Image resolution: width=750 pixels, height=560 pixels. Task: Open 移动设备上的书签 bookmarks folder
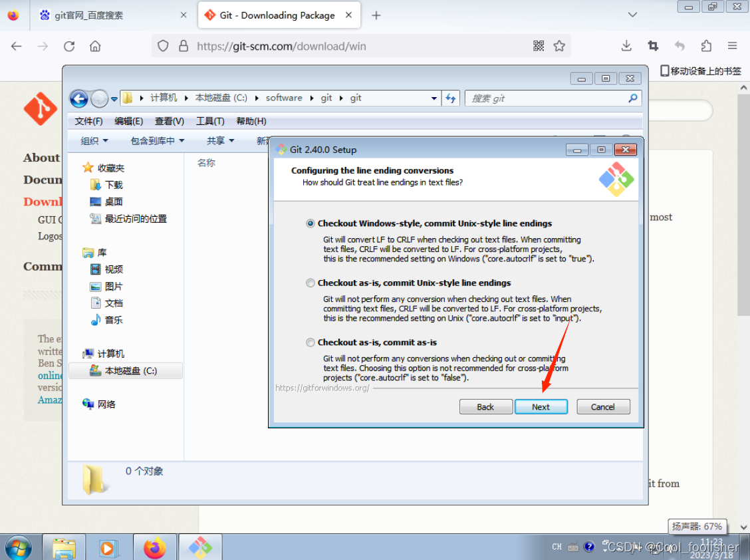pos(701,71)
